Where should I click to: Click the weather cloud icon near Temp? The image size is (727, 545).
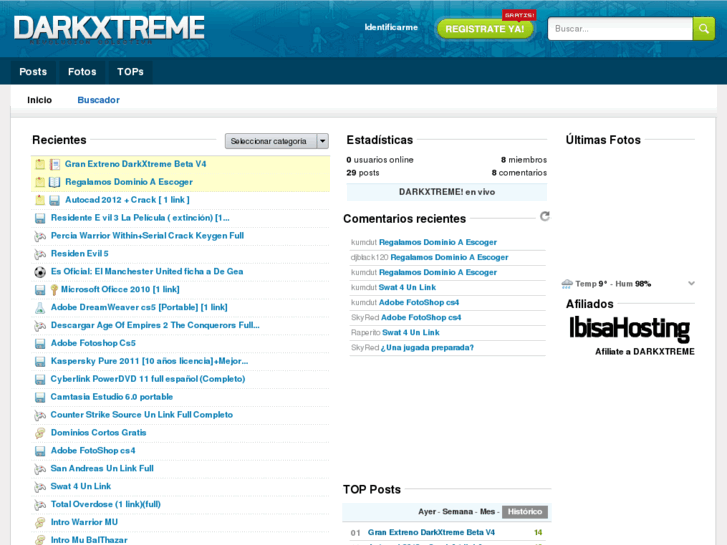(567, 284)
